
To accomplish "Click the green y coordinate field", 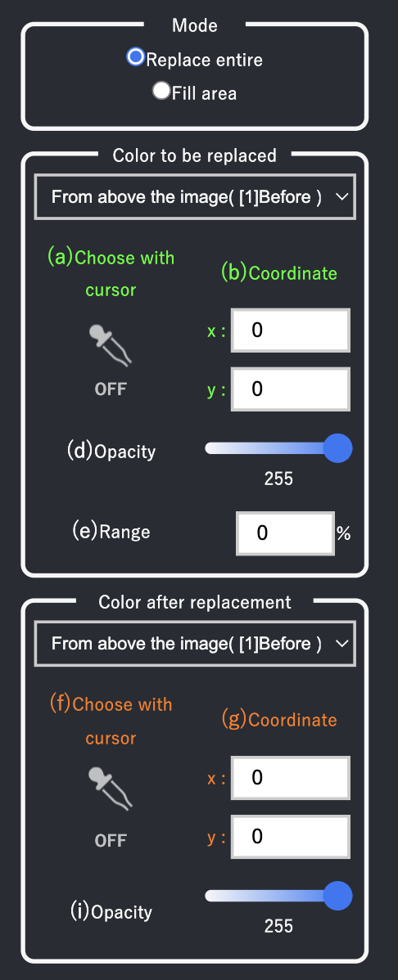I will (x=291, y=389).
